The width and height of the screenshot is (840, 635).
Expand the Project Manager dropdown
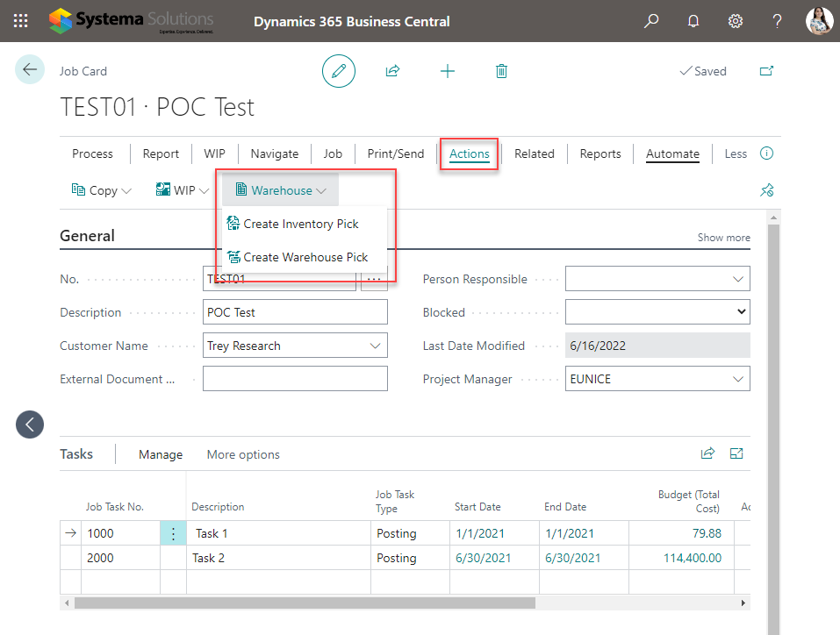[x=737, y=379]
